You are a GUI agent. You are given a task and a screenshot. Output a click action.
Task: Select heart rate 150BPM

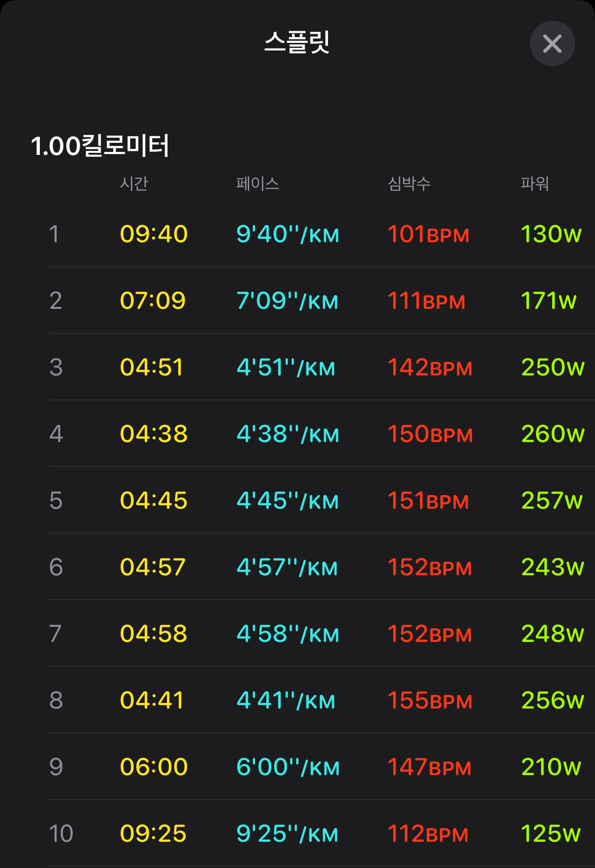(x=430, y=434)
